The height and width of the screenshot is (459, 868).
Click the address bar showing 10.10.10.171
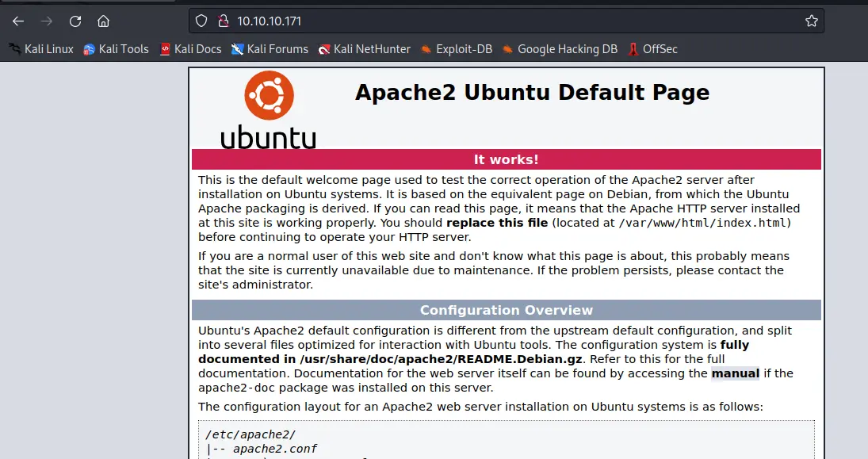click(x=507, y=21)
